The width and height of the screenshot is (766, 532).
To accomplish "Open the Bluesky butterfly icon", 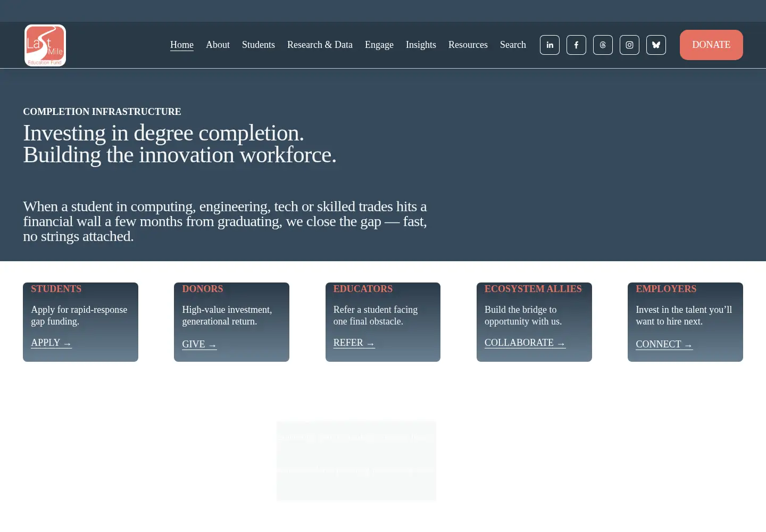I will click(x=656, y=45).
